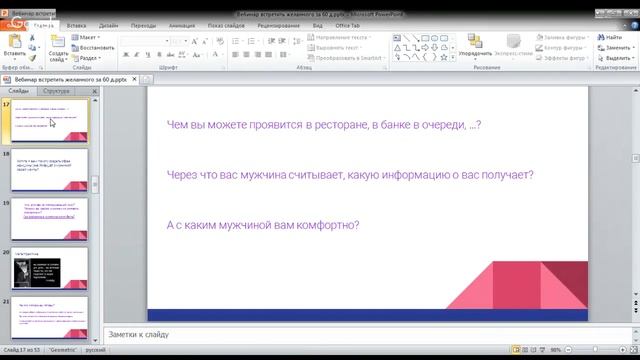Open the Рецензирование ribbon tab
640x360 pixels.
(x=278, y=25)
